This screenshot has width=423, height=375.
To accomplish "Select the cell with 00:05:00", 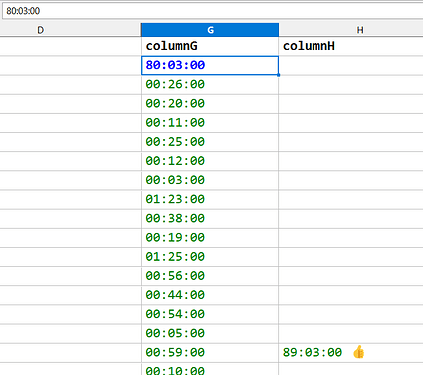I will click(210, 333).
